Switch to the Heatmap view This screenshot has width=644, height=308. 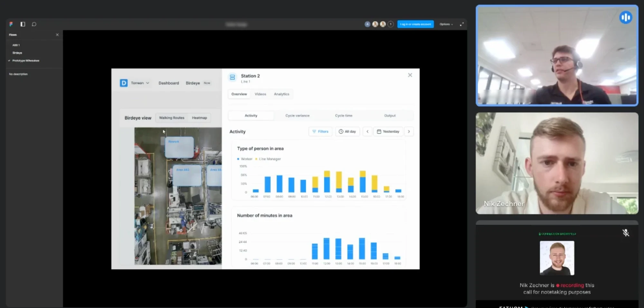(199, 118)
